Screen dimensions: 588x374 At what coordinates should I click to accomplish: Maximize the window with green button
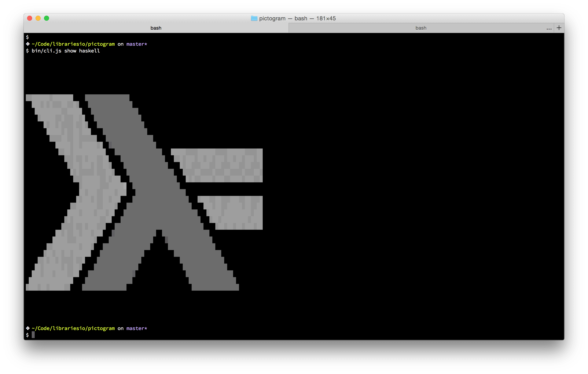47,18
